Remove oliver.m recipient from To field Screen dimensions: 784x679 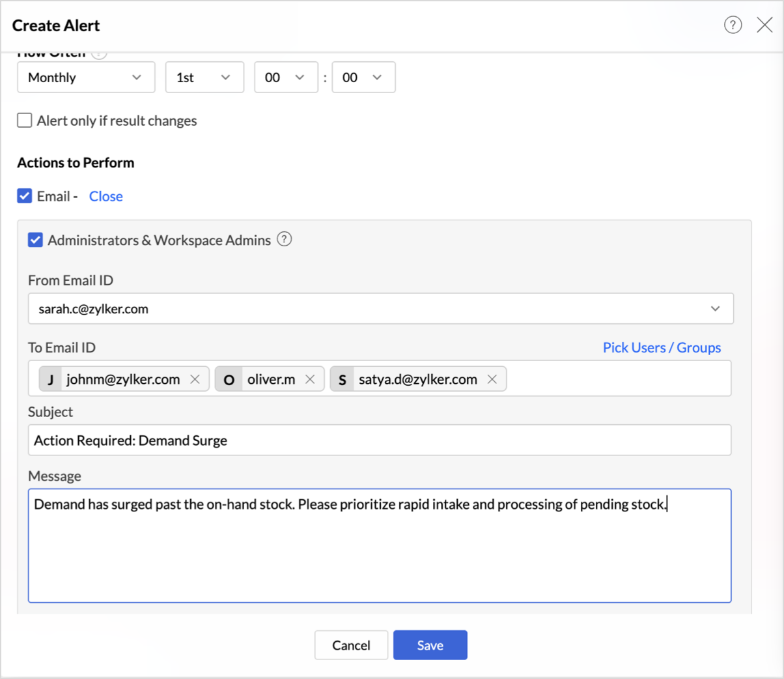pyautogui.click(x=310, y=379)
